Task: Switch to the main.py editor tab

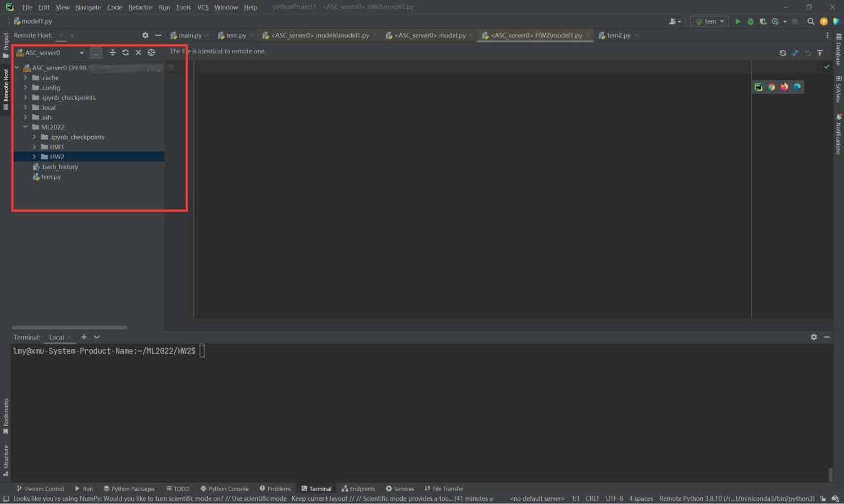Action: (x=190, y=35)
